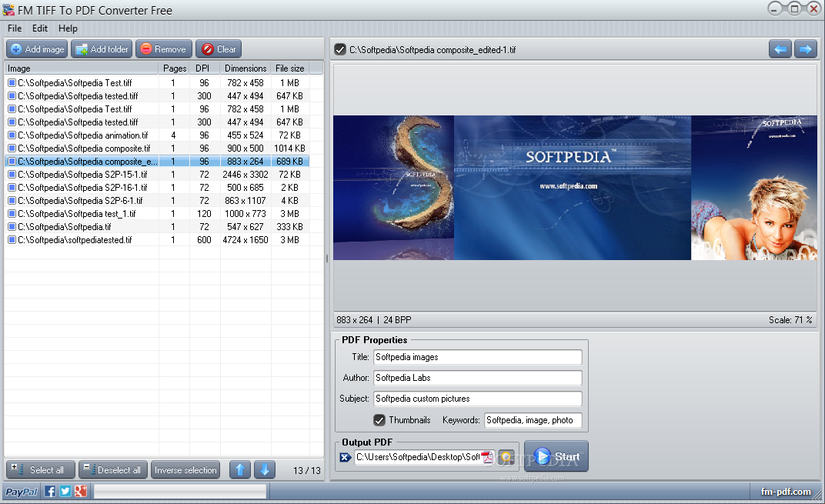
Task: Select the 500 x 685 dimensions cell
Action: click(x=245, y=187)
